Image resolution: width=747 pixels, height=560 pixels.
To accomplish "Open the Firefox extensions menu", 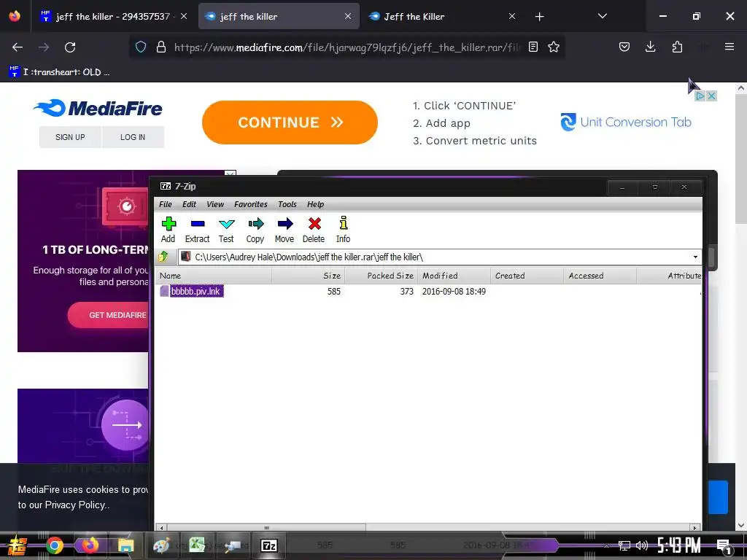I will point(677,47).
